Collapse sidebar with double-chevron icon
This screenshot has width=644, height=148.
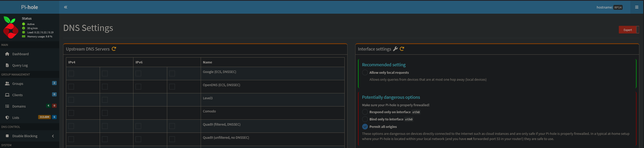click(66, 7)
